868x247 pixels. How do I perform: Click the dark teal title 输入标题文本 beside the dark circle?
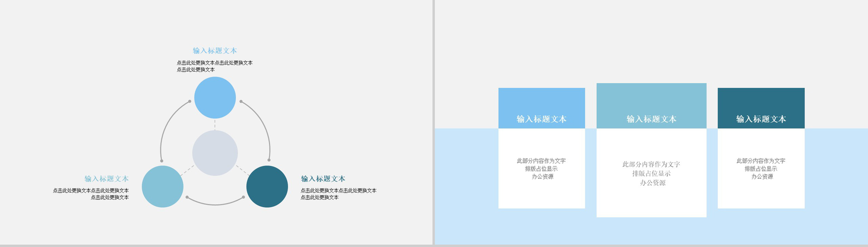(x=323, y=179)
